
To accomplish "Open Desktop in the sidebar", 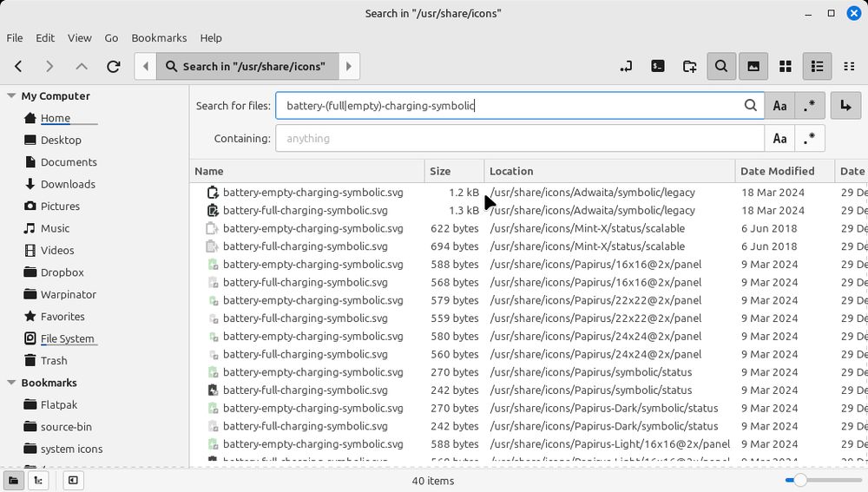I will (x=61, y=140).
